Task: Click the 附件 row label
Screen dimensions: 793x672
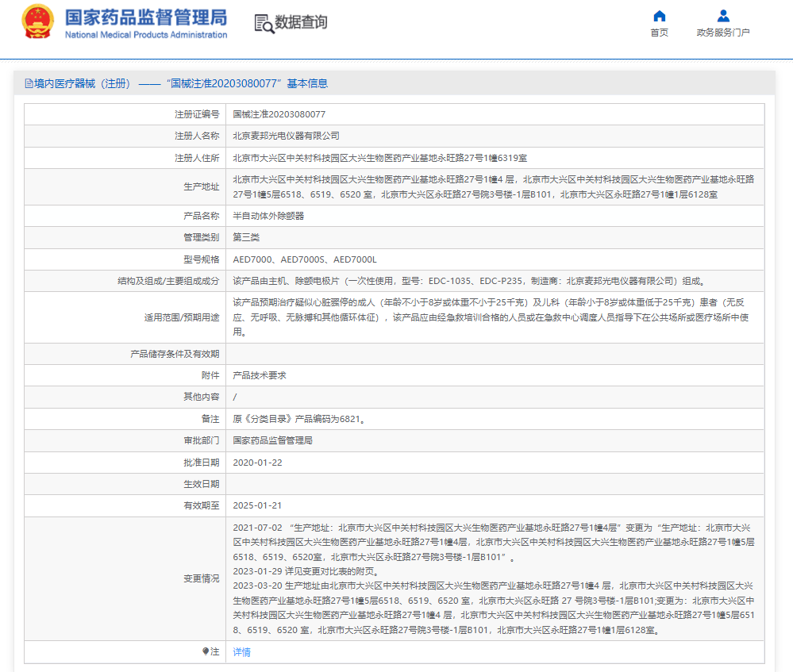Action: [x=210, y=375]
